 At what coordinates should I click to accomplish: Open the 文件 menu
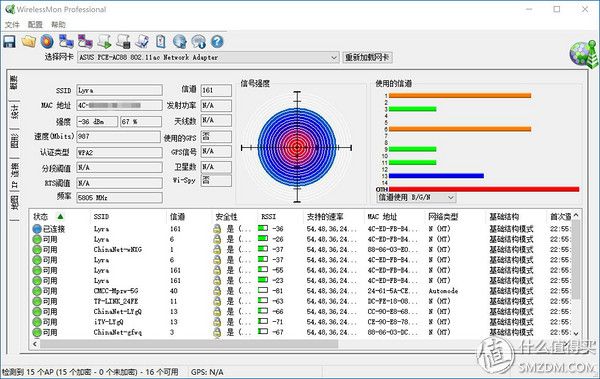tap(12, 25)
